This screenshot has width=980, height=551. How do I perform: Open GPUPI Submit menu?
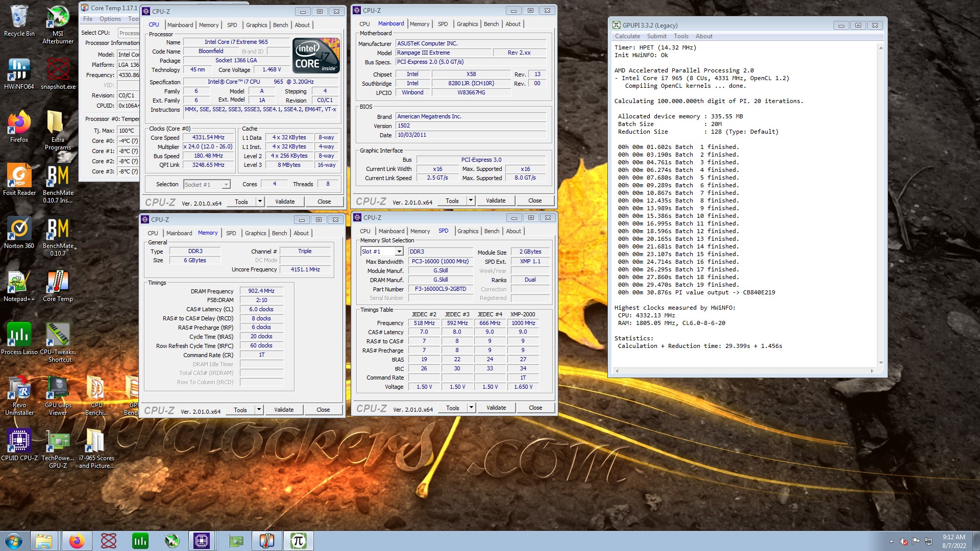click(656, 36)
